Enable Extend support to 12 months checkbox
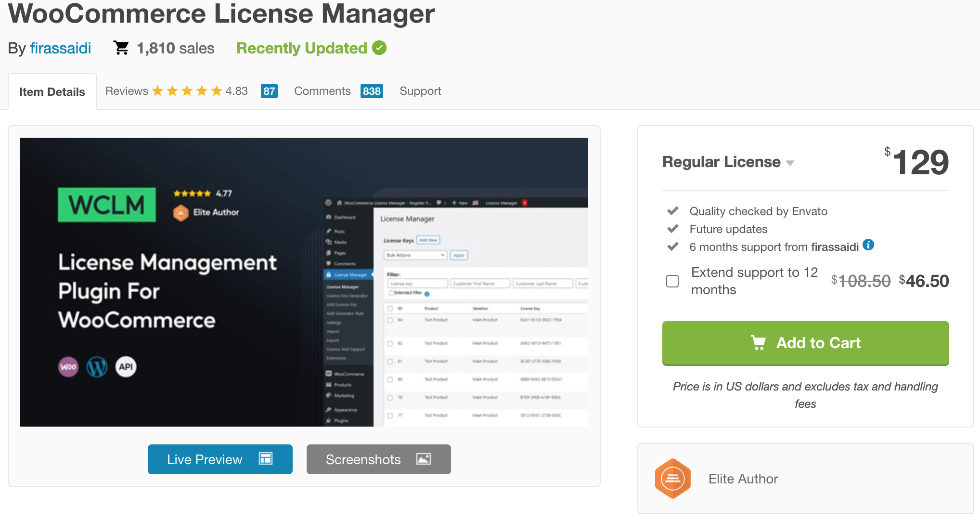The image size is (980, 520). point(672,281)
